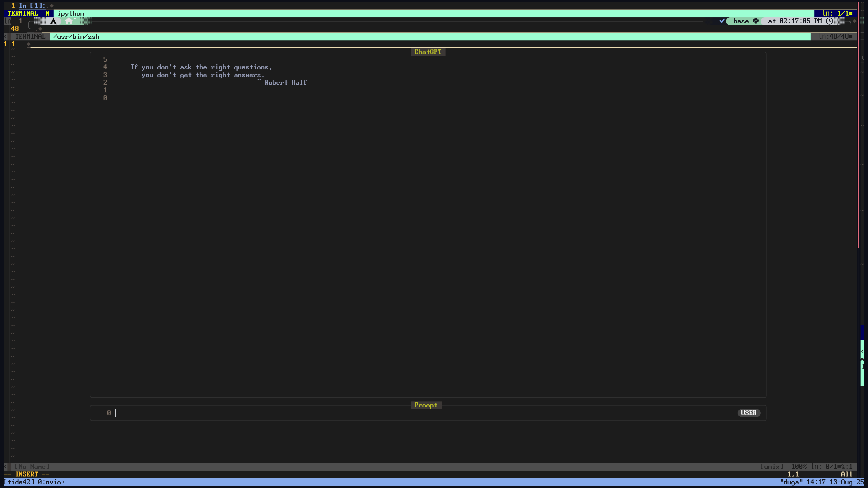Viewport: 868px width, 488px height.
Task: Click the diamond marker at right prompt end
Action: coord(854,21)
